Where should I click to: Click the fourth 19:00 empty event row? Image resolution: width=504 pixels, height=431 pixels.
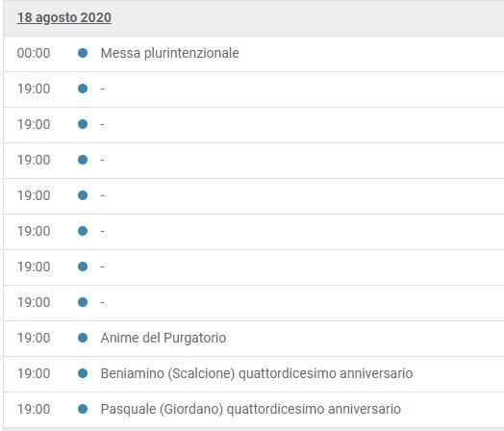pyautogui.click(x=254, y=195)
